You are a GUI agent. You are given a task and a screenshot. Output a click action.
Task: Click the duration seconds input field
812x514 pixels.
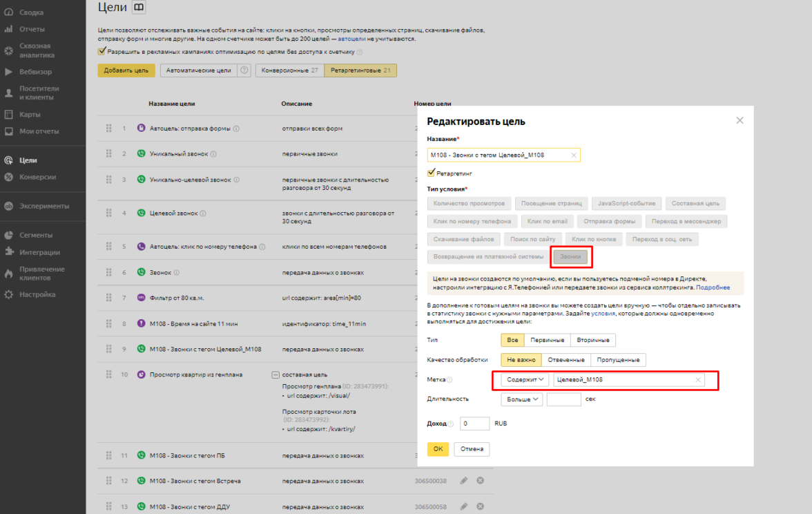pos(563,399)
